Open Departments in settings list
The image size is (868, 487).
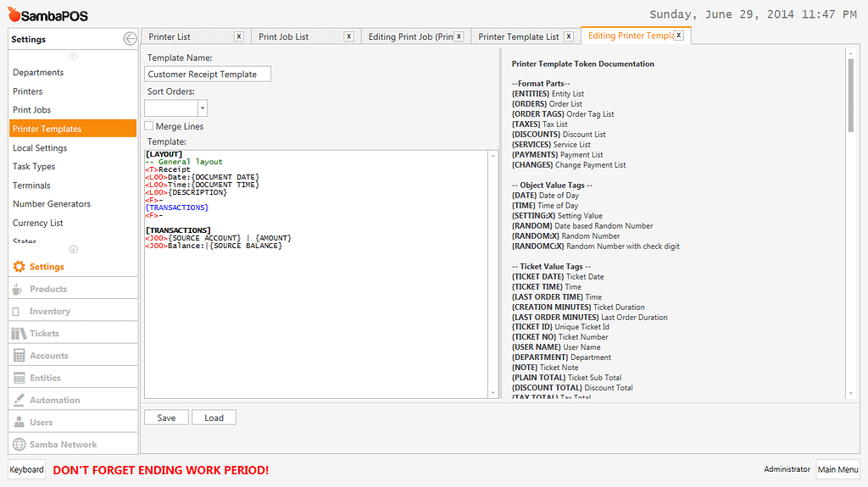tap(73, 73)
